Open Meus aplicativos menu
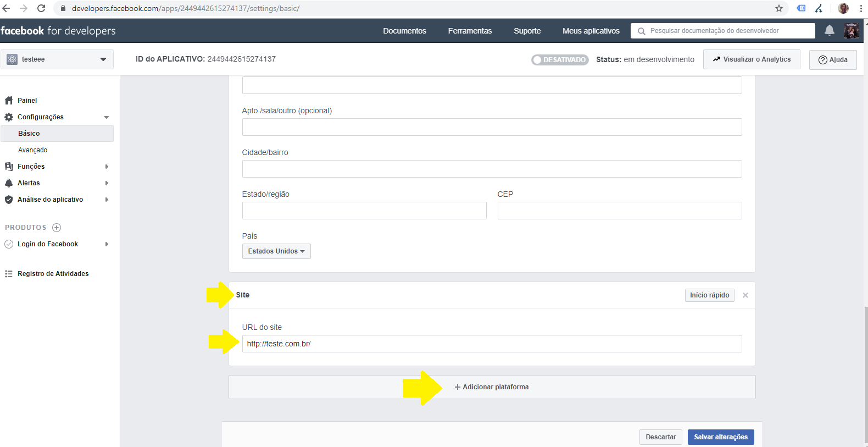 coord(591,31)
